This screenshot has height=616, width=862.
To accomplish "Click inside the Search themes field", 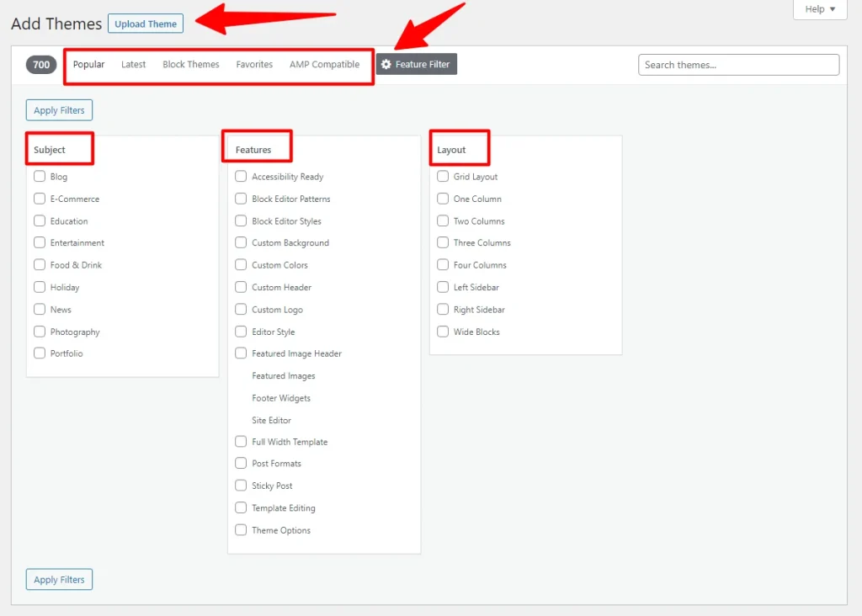I will pyautogui.click(x=738, y=65).
